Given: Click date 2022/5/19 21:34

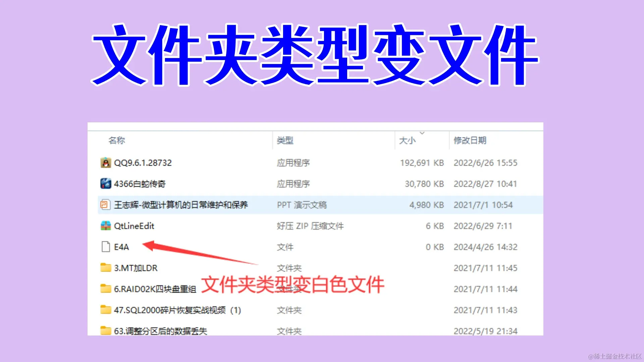Looking at the screenshot, I should pos(485,331).
